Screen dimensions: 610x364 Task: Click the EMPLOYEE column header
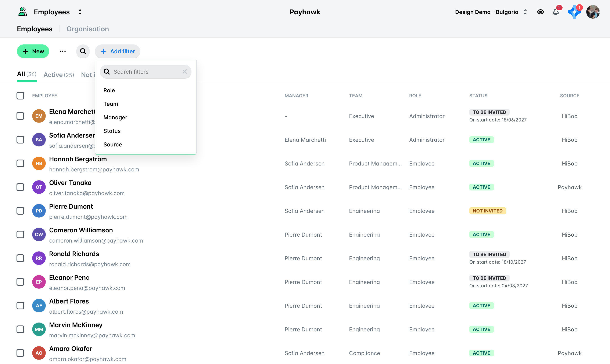coord(44,96)
